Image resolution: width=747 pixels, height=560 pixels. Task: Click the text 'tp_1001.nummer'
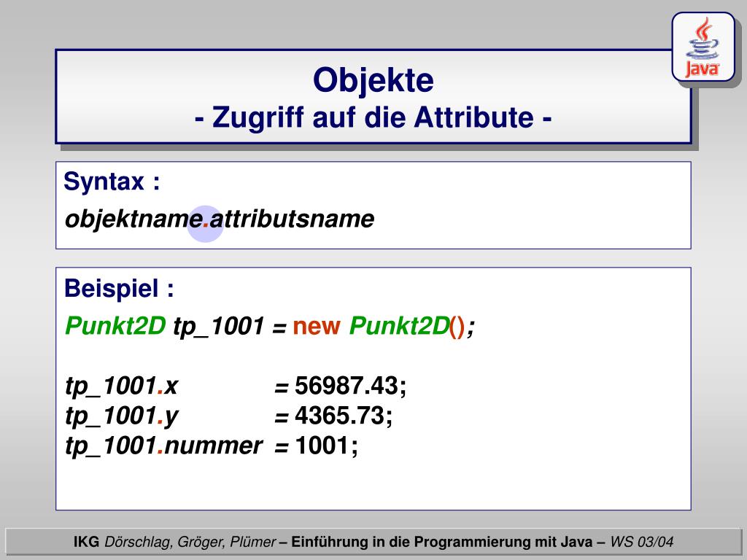point(163,446)
